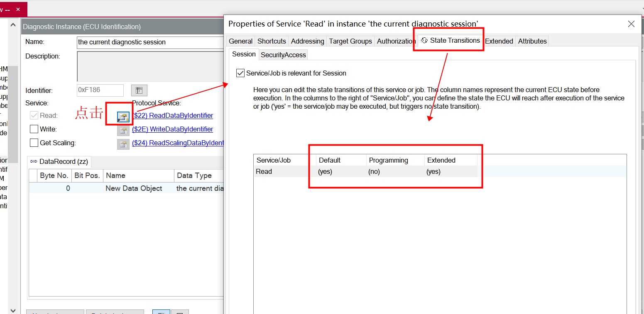Open properties icon for the Write service
The image size is (644, 314).
pos(123,131)
